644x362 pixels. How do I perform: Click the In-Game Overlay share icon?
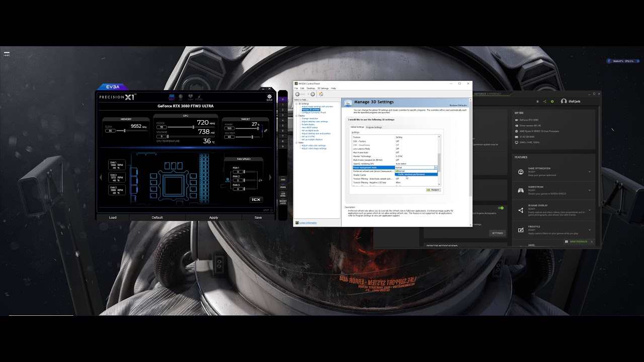tap(521, 210)
